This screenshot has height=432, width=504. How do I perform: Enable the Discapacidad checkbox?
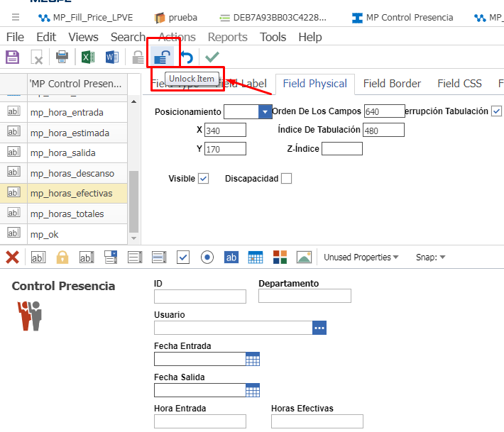pyautogui.click(x=286, y=179)
